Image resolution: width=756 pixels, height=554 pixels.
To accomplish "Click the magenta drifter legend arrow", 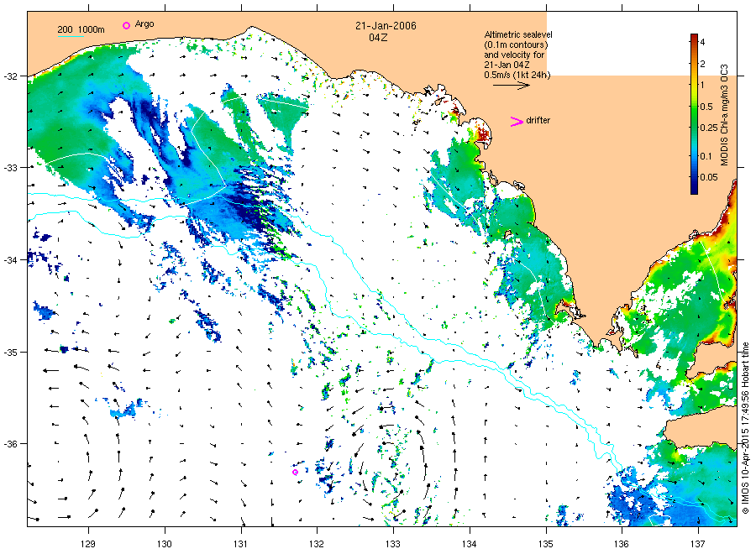I will click(517, 122).
